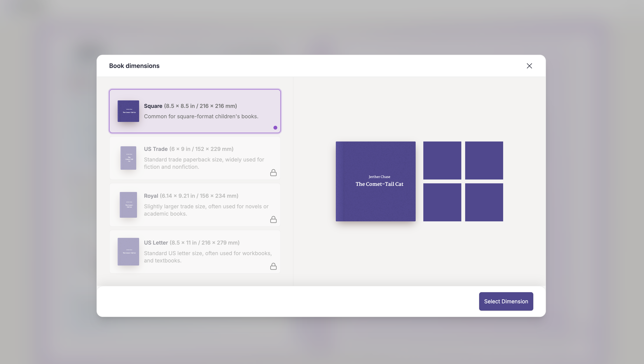644x364 pixels.
Task: Click the lock icon on US Letter
Action: click(x=273, y=266)
